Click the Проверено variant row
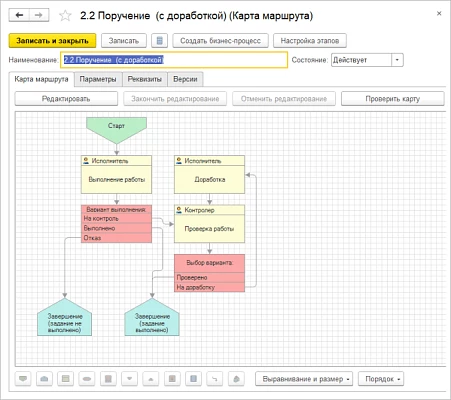451x400 pixels. click(209, 277)
